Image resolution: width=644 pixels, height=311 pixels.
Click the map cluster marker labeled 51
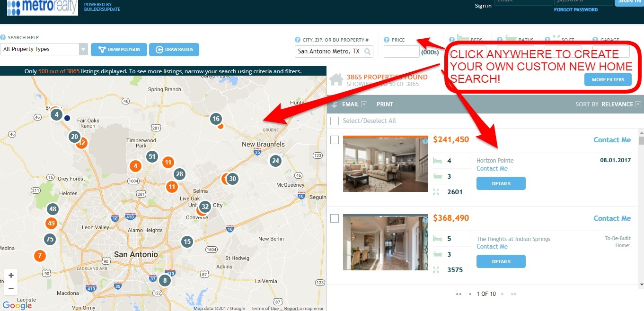click(152, 156)
